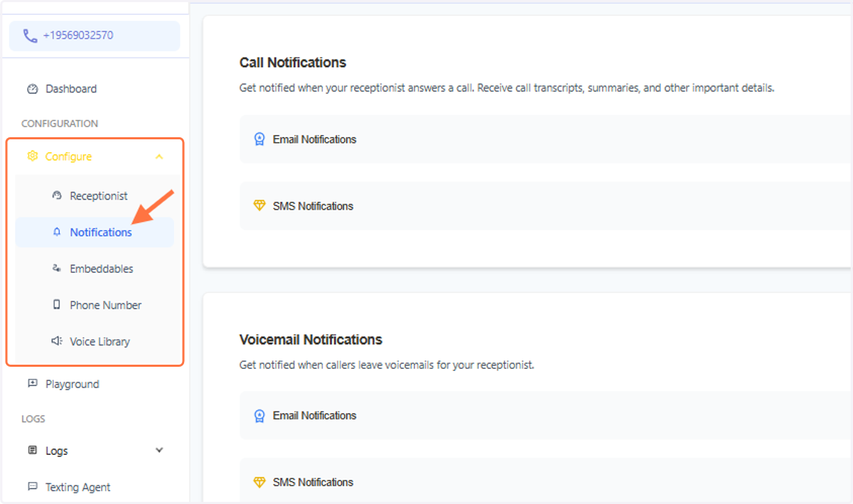Click the badge icon on Call Email Notifications
The height and width of the screenshot is (504, 853).
pos(259,139)
